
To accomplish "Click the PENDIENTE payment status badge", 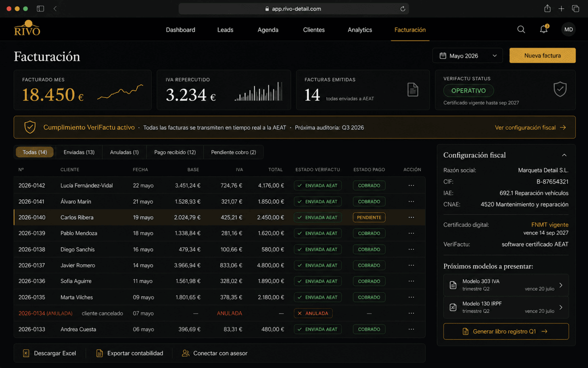I will click(369, 218).
